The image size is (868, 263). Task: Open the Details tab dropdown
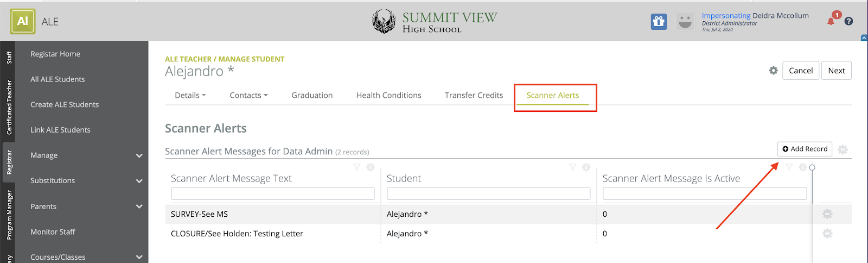click(x=190, y=96)
